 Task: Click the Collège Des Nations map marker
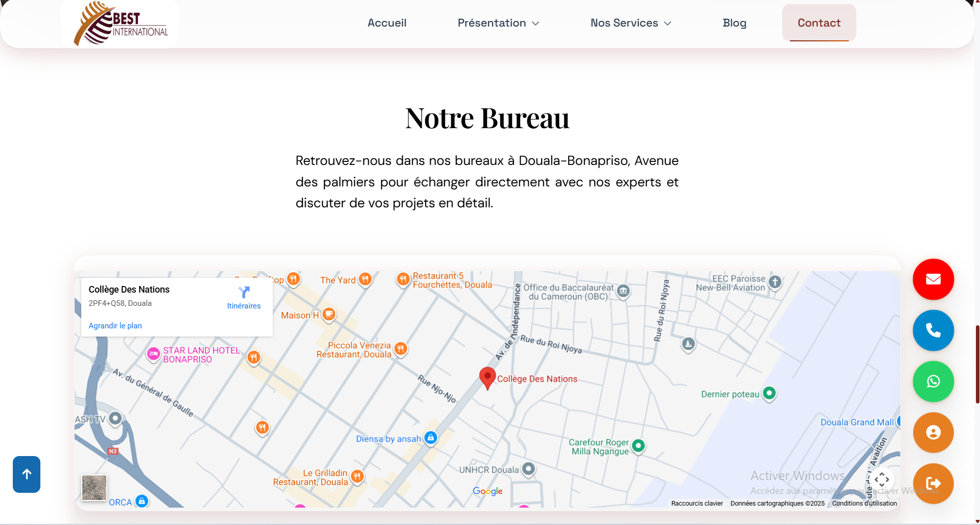click(487, 378)
